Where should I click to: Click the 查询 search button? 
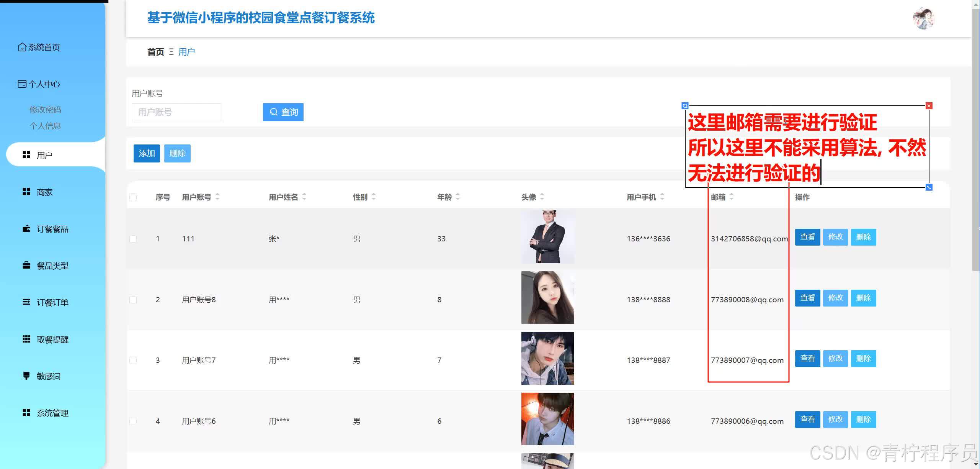pyautogui.click(x=283, y=112)
